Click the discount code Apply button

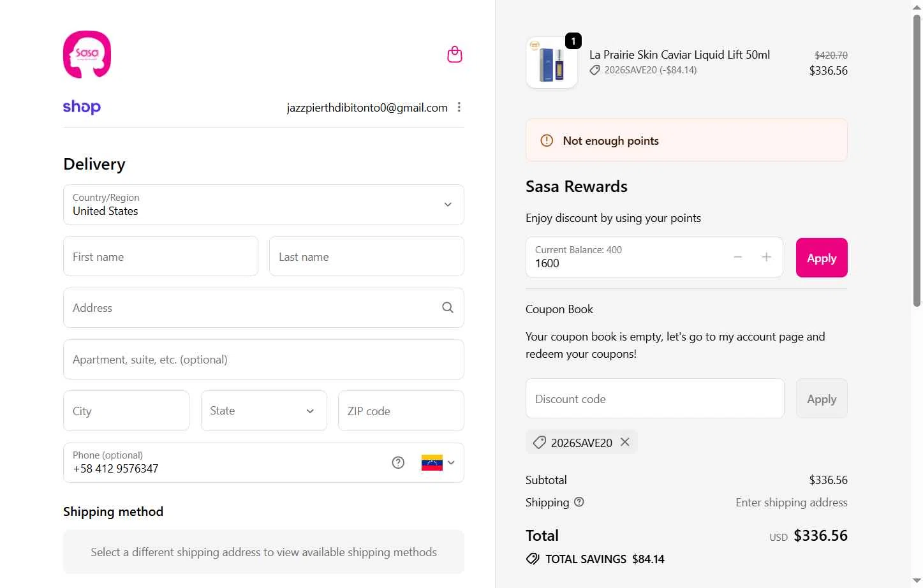(x=821, y=399)
